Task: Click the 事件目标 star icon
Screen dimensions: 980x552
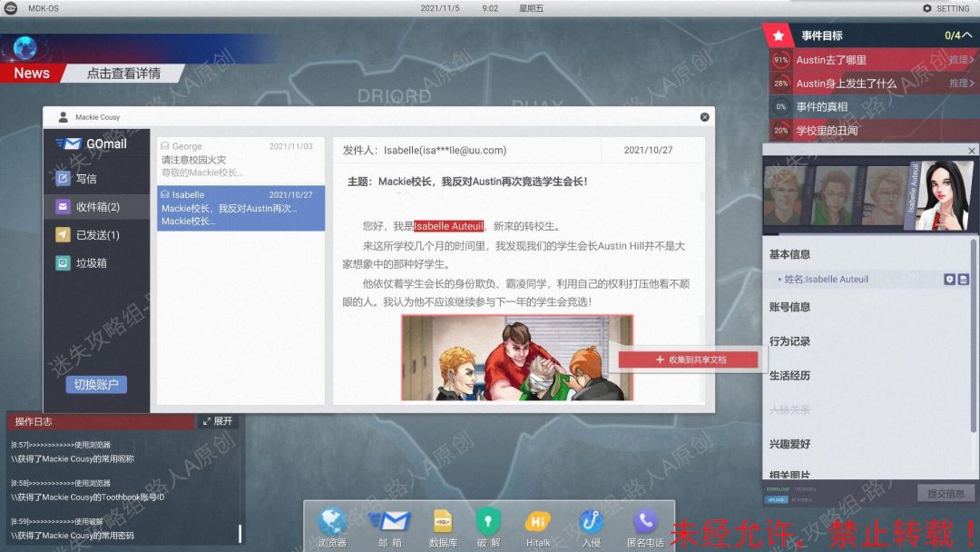Action: tap(779, 35)
